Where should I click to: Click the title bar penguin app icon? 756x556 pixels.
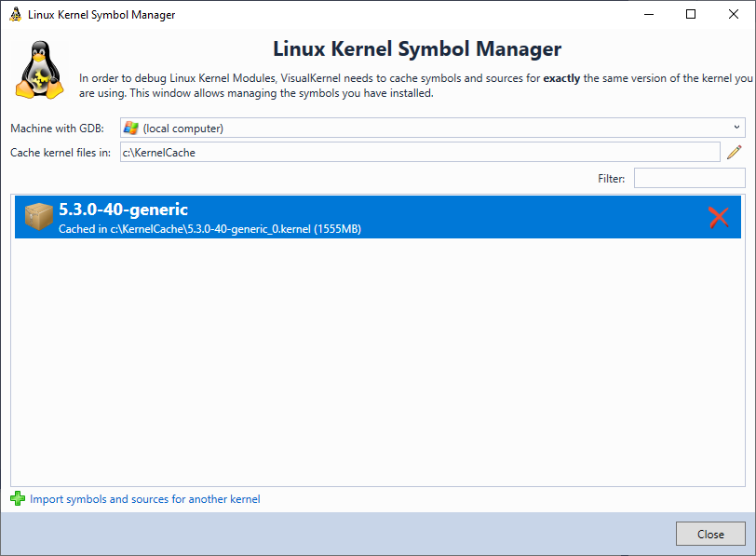point(16,15)
